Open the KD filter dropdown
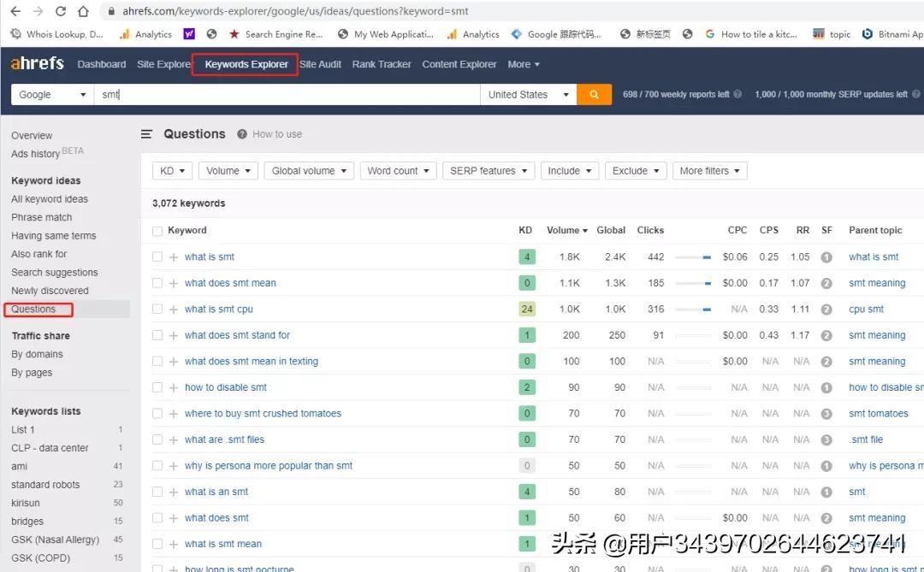 tap(172, 171)
